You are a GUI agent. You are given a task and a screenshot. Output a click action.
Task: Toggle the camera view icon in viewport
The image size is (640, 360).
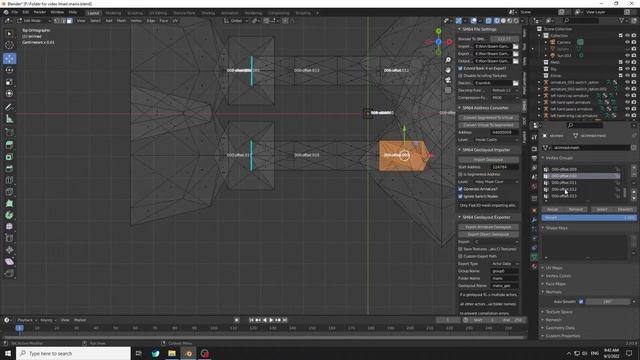tap(448, 80)
